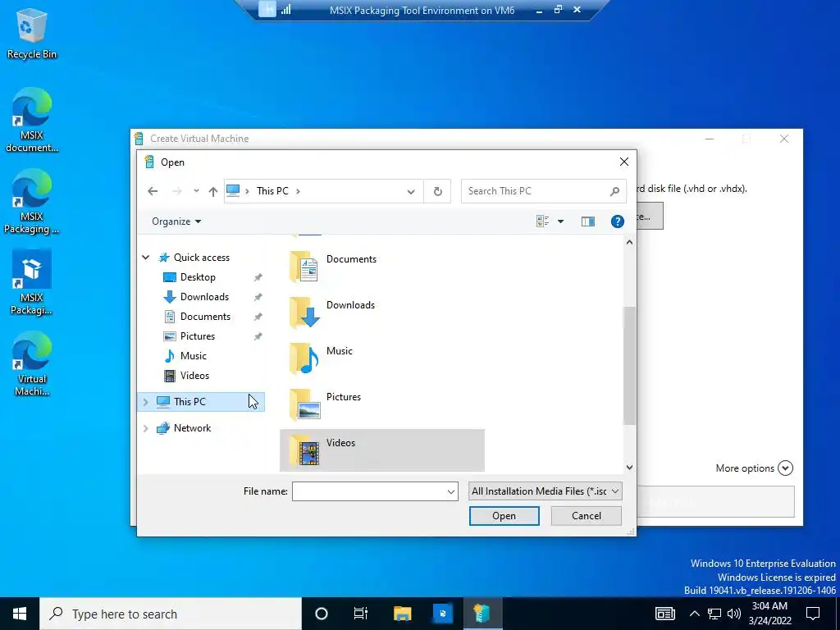840x630 pixels.
Task: Open the Virtual Machine desktop shortcut
Action: (32, 364)
